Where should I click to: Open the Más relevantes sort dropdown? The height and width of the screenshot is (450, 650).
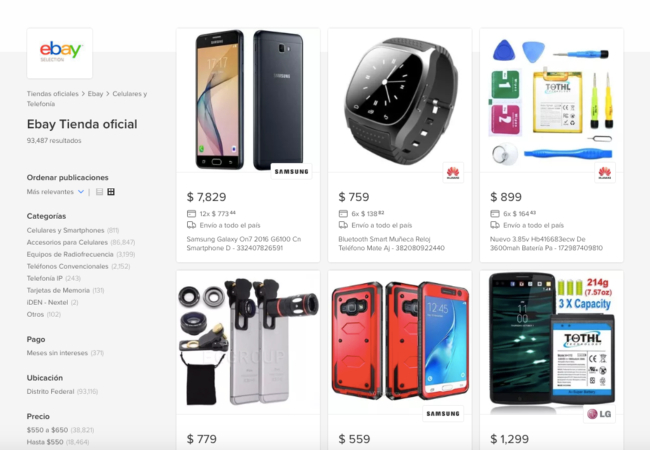[55, 192]
